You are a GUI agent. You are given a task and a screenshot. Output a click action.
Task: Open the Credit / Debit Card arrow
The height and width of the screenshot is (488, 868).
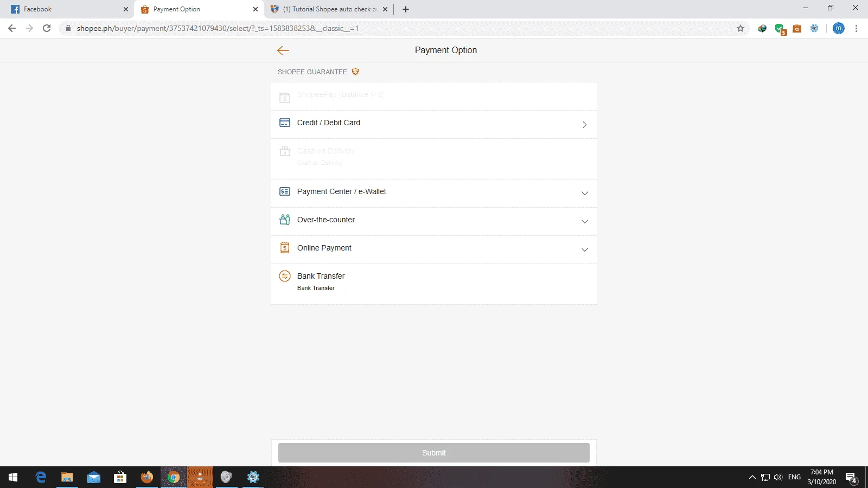tap(584, 125)
